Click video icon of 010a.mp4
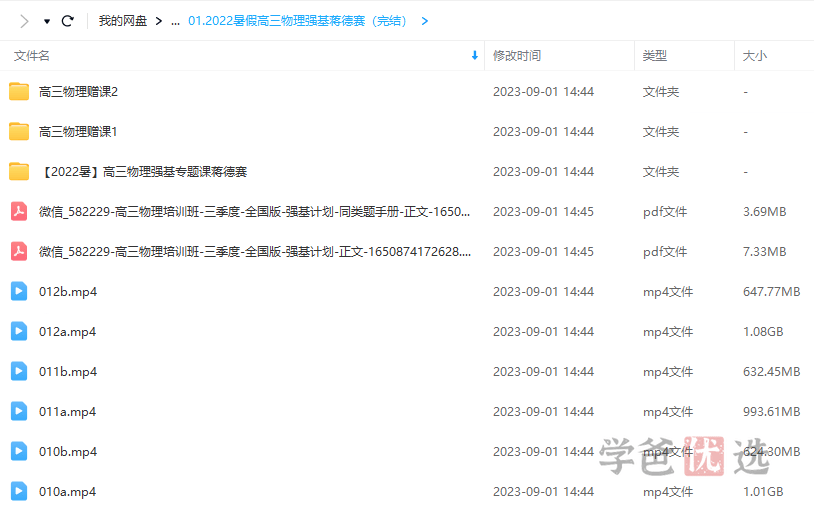 pos(19,491)
